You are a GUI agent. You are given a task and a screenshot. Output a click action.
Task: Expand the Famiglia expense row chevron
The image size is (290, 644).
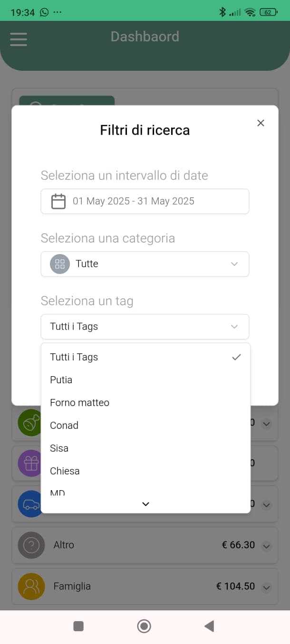(x=267, y=587)
